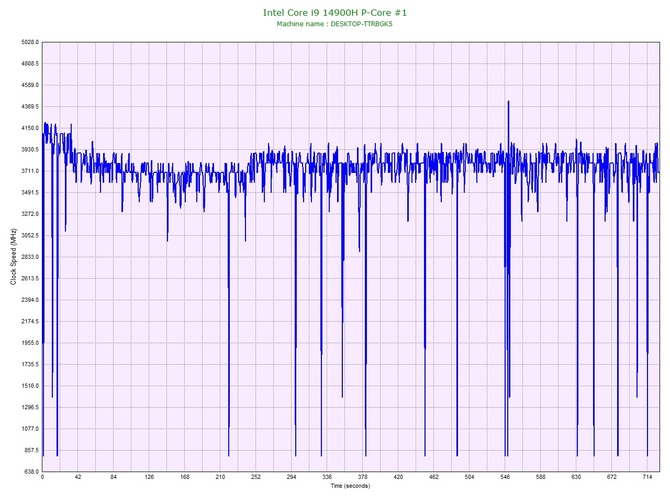Select the "3711.0" y-axis label

[x=30, y=171]
